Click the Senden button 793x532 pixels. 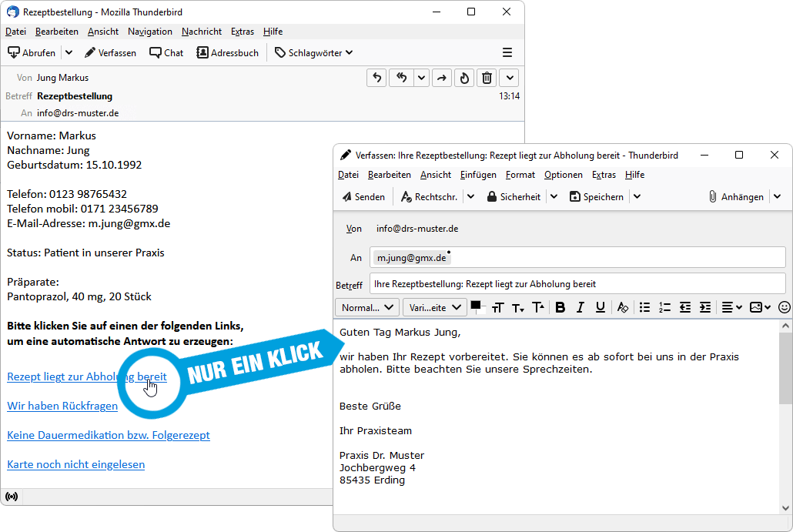pyautogui.click(x=363, y=197)
